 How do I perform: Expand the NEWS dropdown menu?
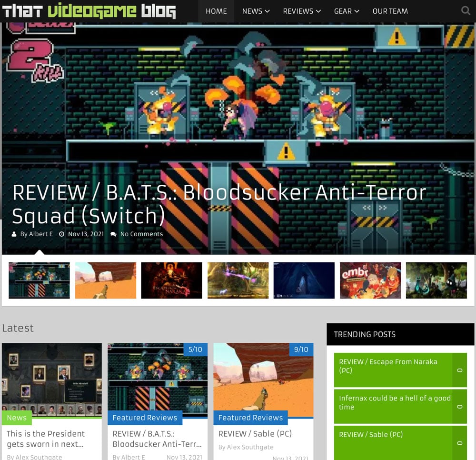coord(256,11)
